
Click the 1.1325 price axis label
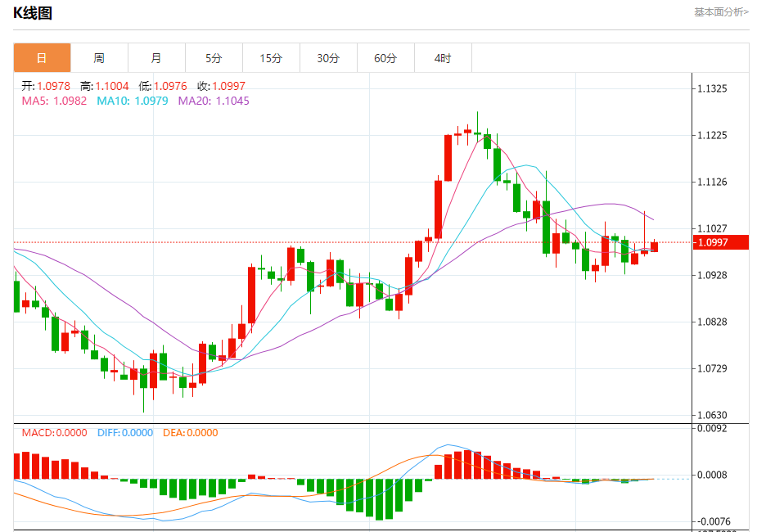(712, 88)
